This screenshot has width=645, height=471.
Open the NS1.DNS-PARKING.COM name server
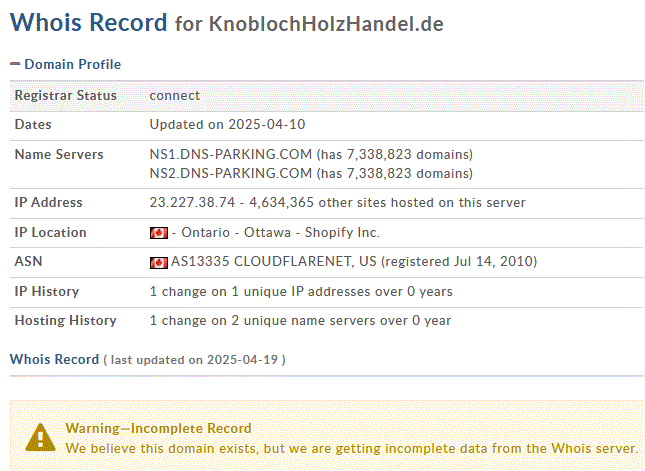point(231,154)
